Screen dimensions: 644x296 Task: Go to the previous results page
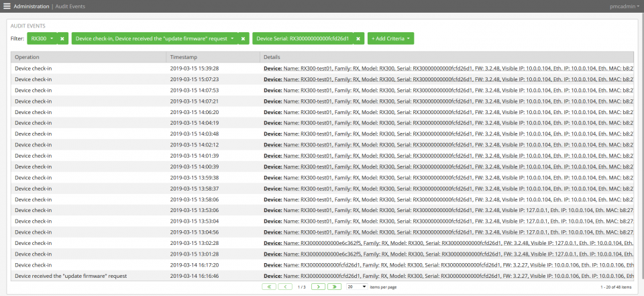pyautogui.click(x=285, y=287)
